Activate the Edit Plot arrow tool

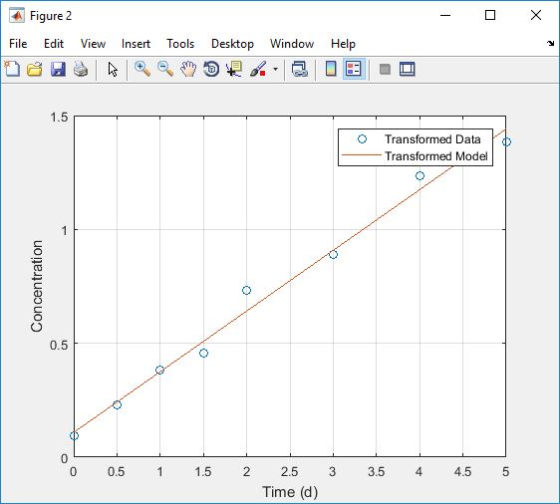[112, 69]
